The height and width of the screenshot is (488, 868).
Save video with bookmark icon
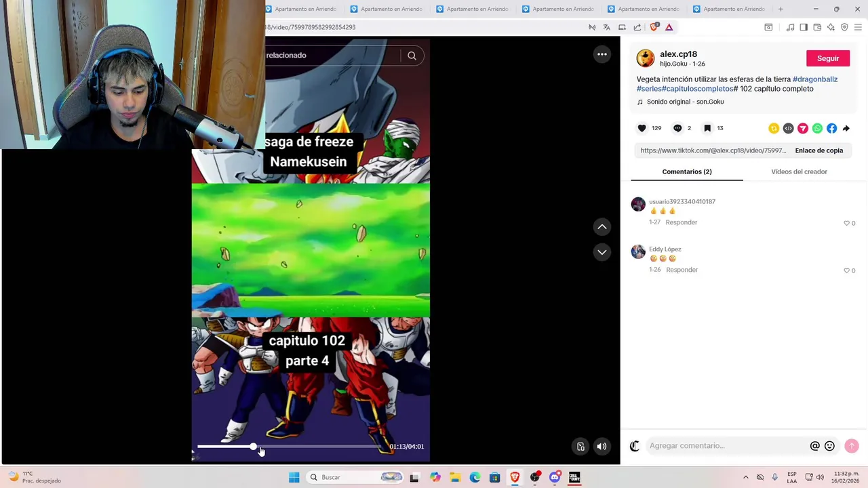point(707,128)
